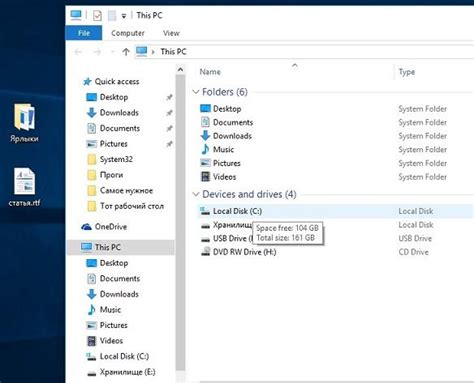Go up one level with the Up arrow
The width and height of the screenshot is (474, 383).
coord(126,52)
